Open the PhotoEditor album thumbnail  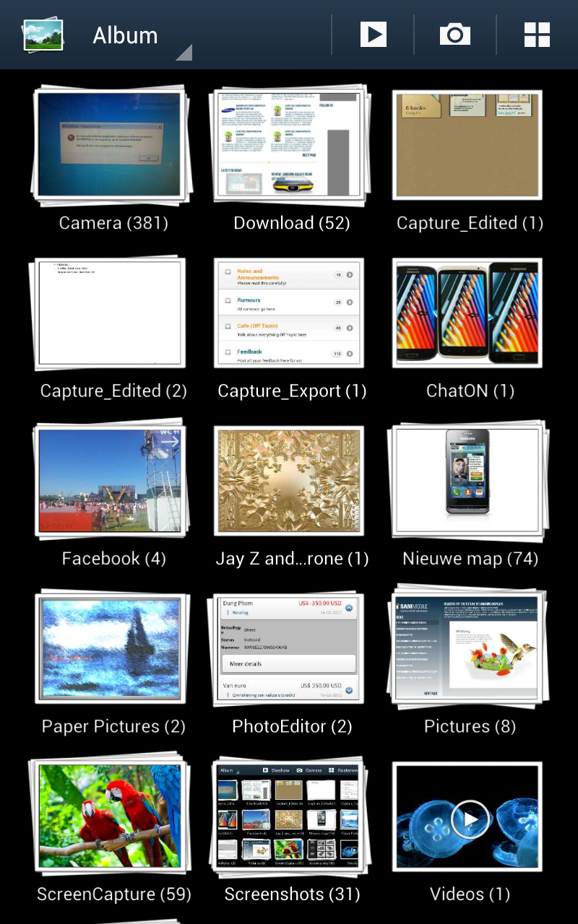(289, 648)
